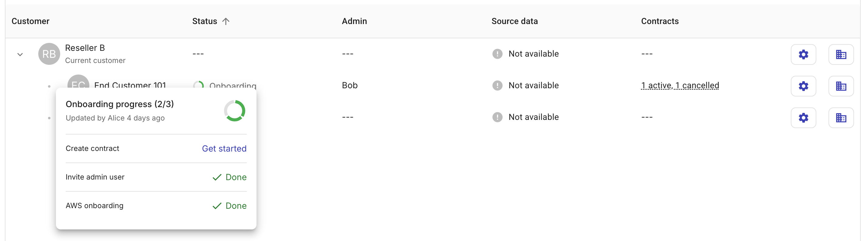This screenshot has height=241, width=868.
Task: Click the building icon on the End Customer 101 row
Action: pos(841,86)
